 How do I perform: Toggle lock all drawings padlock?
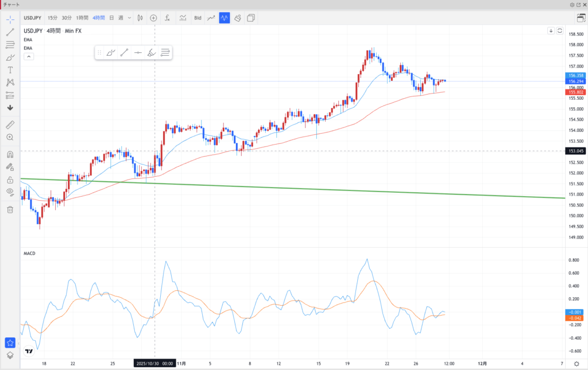point(10,180)
